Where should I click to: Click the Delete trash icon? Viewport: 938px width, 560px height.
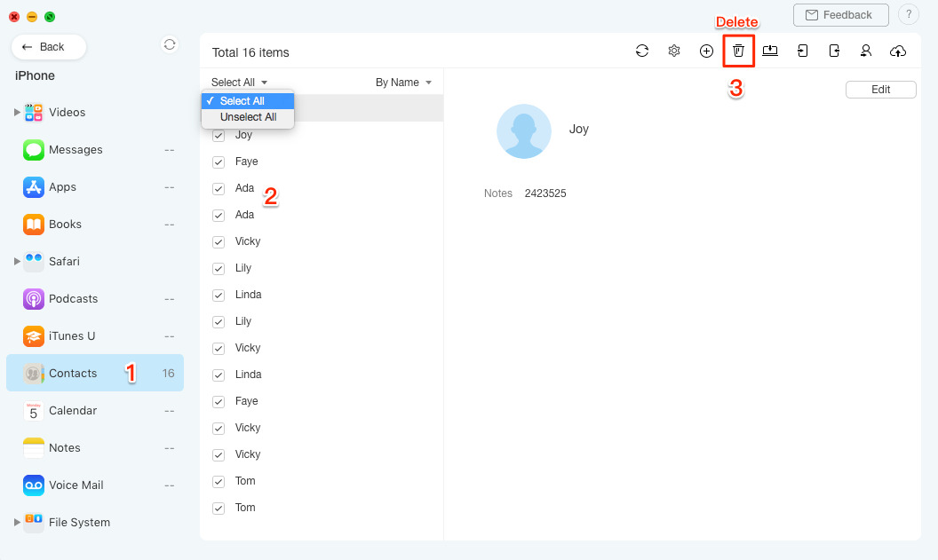tap(738, 51)
